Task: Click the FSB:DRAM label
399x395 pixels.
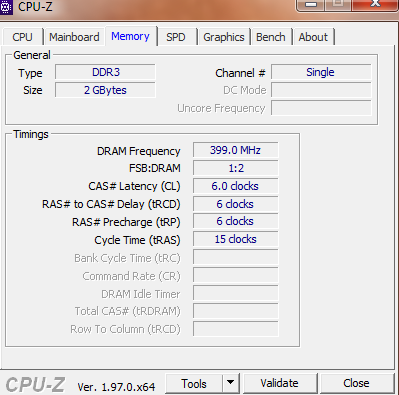Action: click(x=155, y=168)
